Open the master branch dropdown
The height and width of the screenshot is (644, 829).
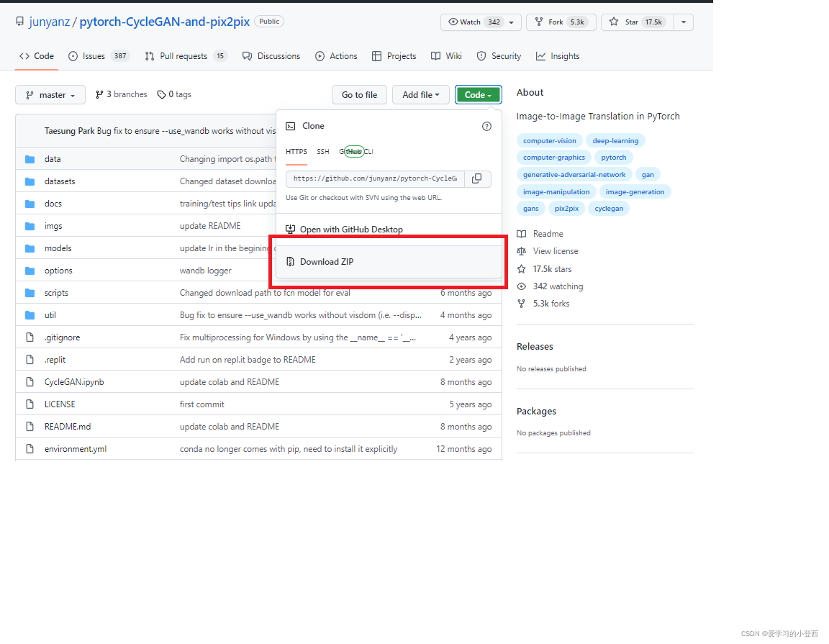(x=50, y=95)
